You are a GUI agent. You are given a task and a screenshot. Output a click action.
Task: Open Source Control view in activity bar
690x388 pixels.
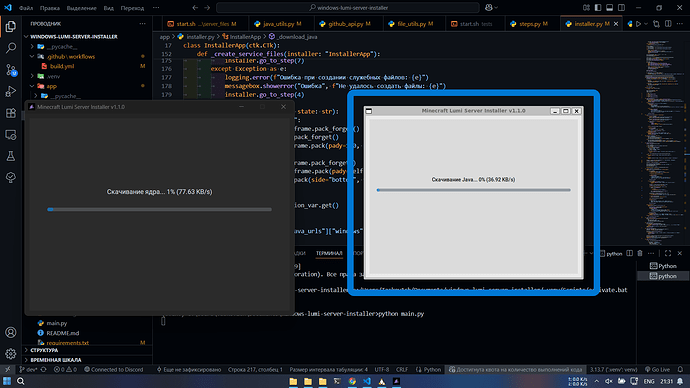click(11, 70)
